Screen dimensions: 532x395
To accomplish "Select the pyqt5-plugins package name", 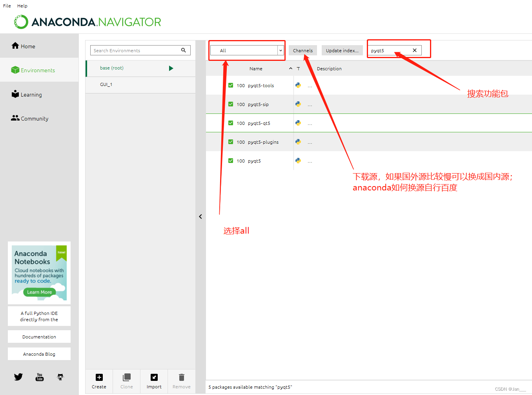I will 263,142.
